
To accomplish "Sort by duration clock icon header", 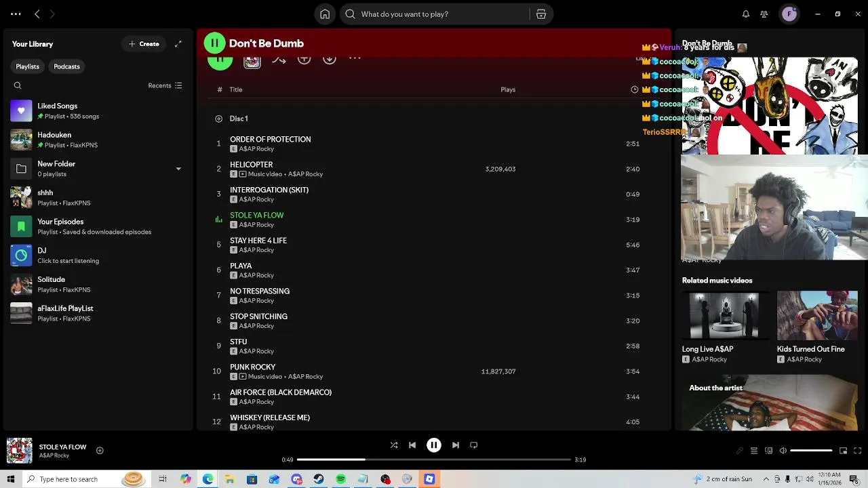I will (x=635, y=89).
